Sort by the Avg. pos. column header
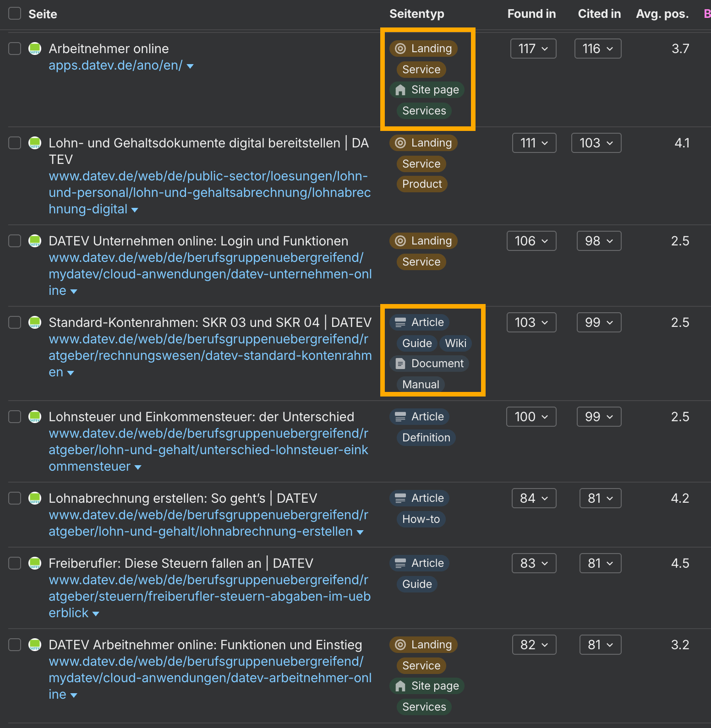711x728 pixels. (x=662, y=14)
